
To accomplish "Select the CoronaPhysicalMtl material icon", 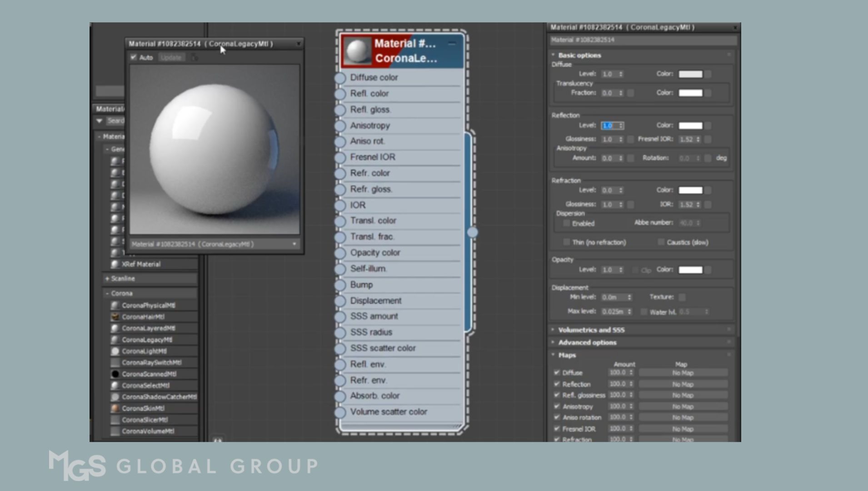I will [x=115, y=305].
